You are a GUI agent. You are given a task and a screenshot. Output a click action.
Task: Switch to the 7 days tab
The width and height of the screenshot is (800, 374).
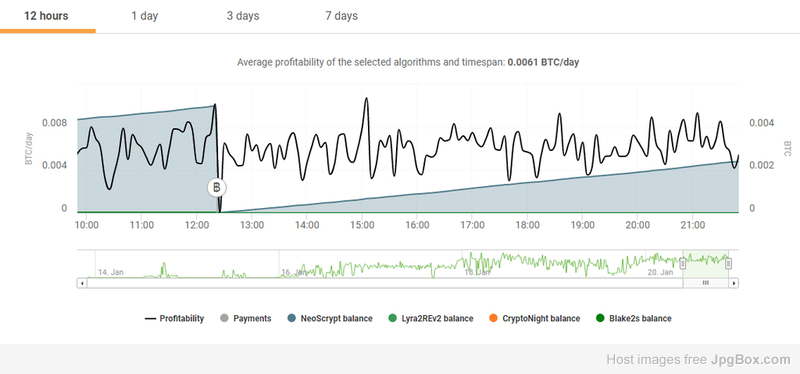point(341,16)
